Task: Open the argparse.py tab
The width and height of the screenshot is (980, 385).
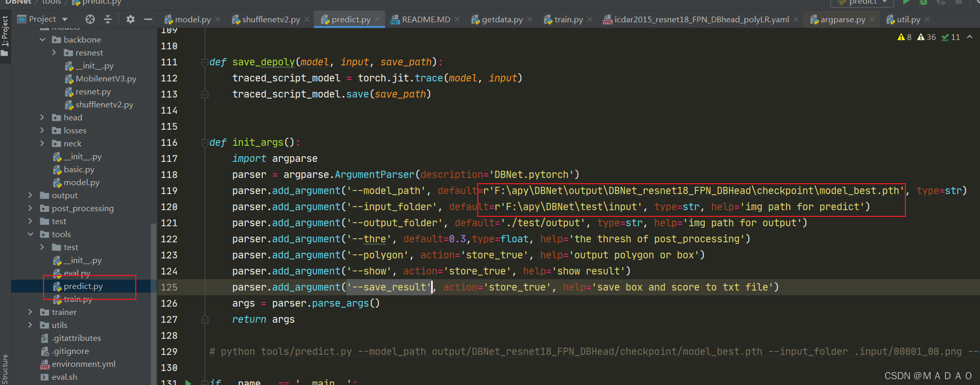Action: coord(837,20)
